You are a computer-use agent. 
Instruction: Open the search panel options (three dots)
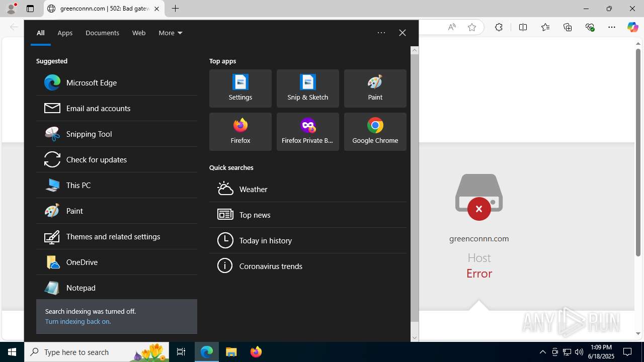[x=381, y=33]
